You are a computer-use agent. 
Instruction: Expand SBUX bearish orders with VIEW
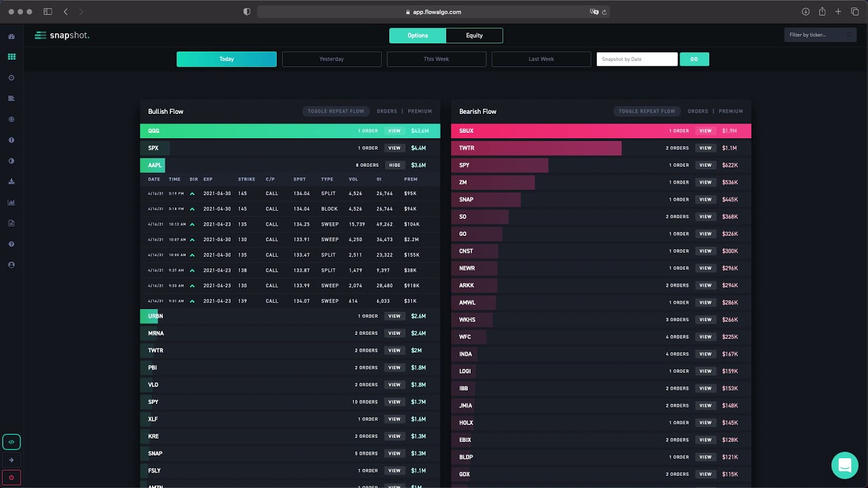705,131
